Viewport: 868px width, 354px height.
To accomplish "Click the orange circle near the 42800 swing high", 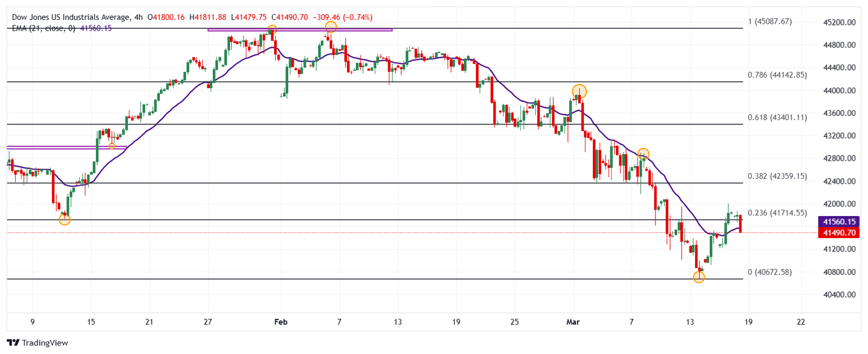I will pos(643,154).
